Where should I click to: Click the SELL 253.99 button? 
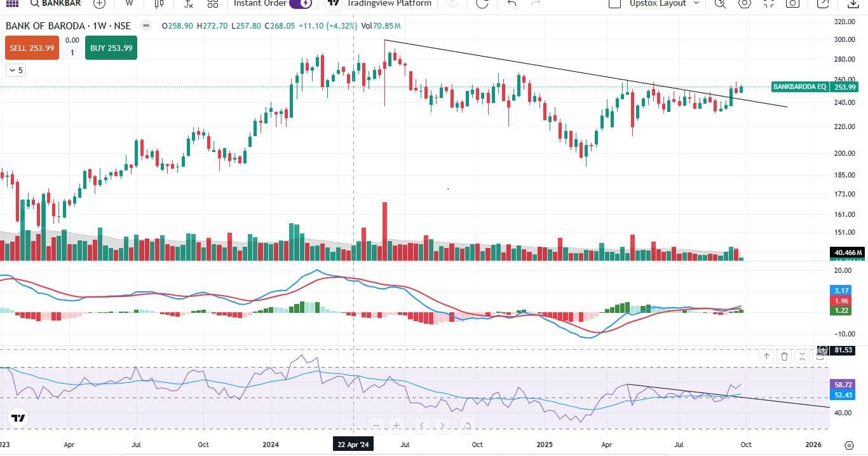tap(32, 48)
